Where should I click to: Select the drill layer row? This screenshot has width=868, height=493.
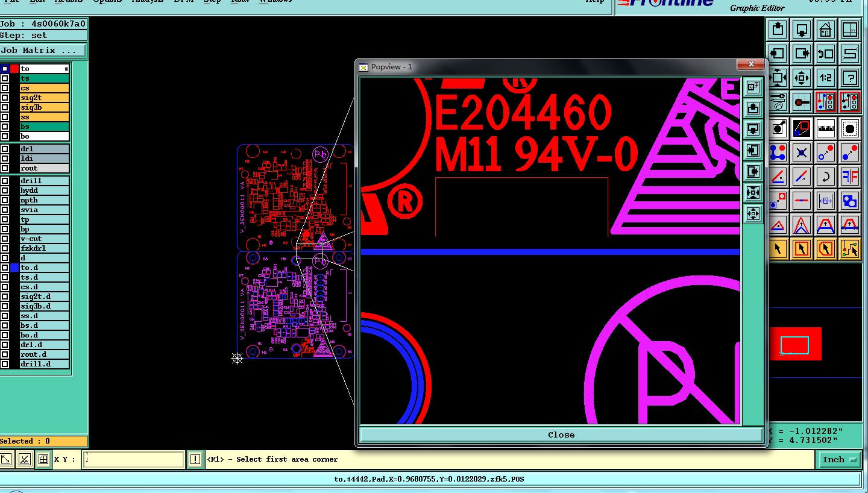44,181
